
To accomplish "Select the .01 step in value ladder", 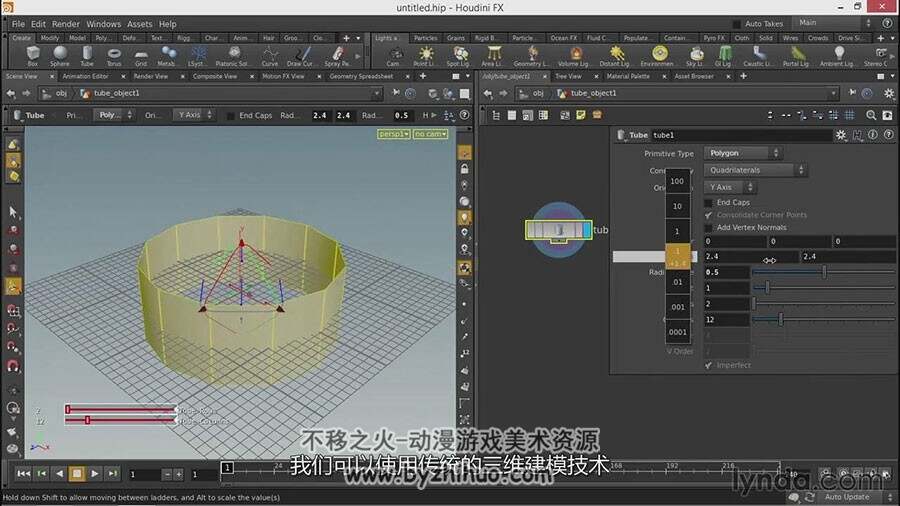I will (677, 282).
